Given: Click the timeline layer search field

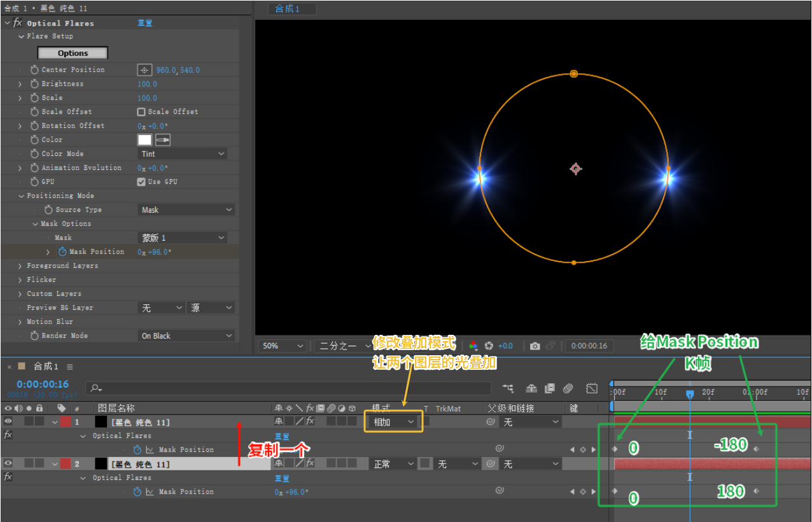Looking at the screenshot, I should point(289,388).
